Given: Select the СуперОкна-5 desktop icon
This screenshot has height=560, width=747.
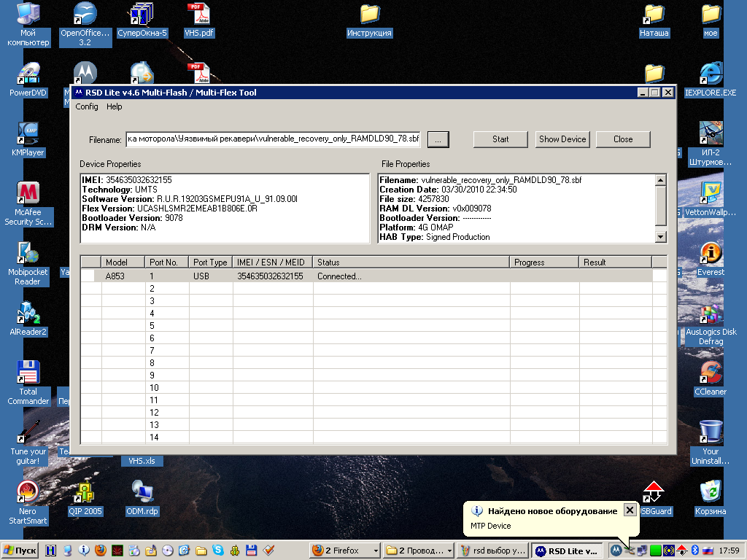Looking at the screenshot, I should pyautogui.click(x=142, y=20).
